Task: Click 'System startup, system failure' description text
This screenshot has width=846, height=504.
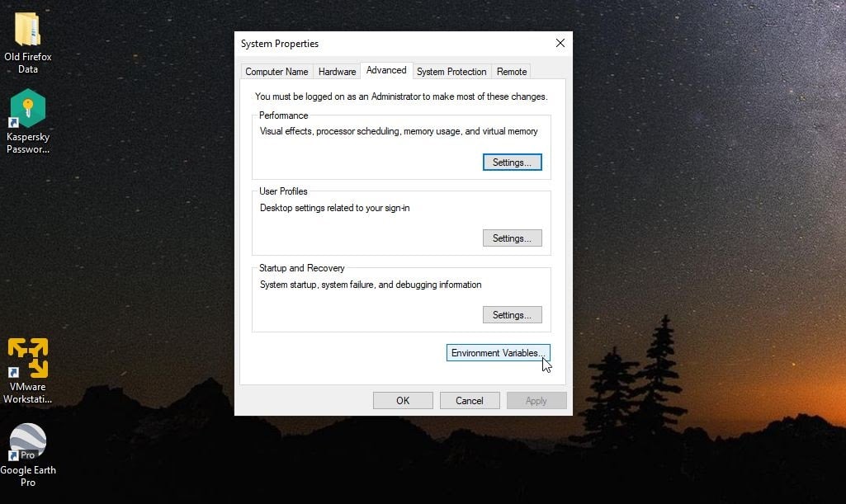Action: point(371,285)
